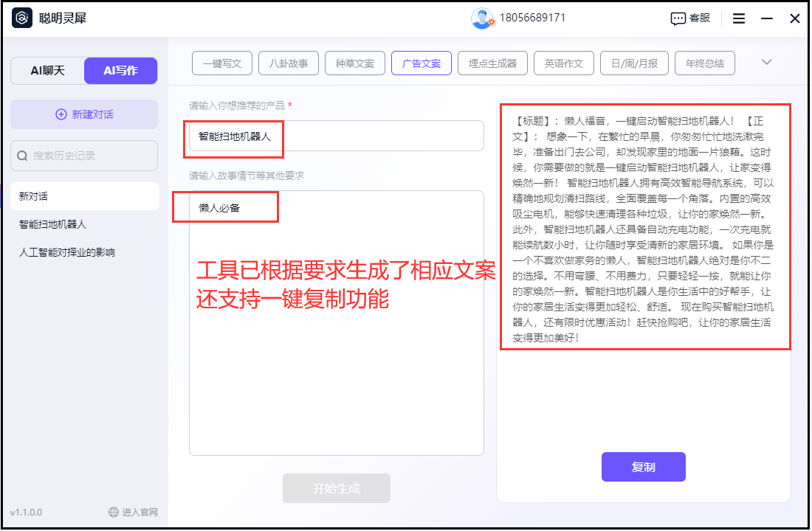Open the 八卦故事 template
The width and height of the screenshot is (812, 531).
coord(288,63)
